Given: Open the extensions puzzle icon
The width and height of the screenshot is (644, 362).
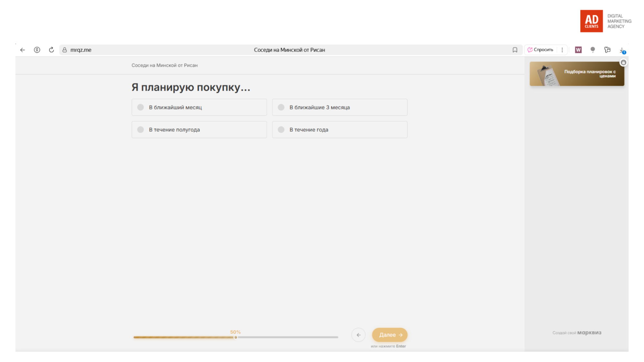Looking at the screenshot, I should click(607, 50).
